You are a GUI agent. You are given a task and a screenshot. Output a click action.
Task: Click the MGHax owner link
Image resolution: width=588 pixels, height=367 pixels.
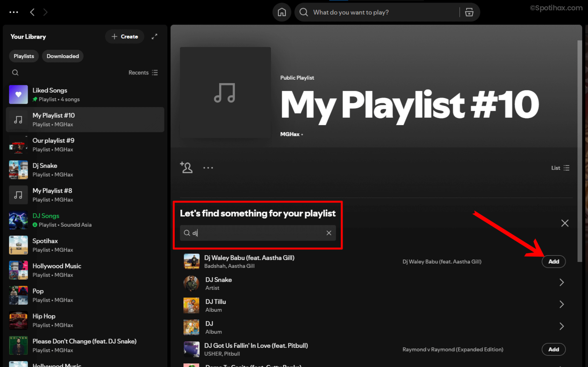pyautogui.click(x=290, y=134)
